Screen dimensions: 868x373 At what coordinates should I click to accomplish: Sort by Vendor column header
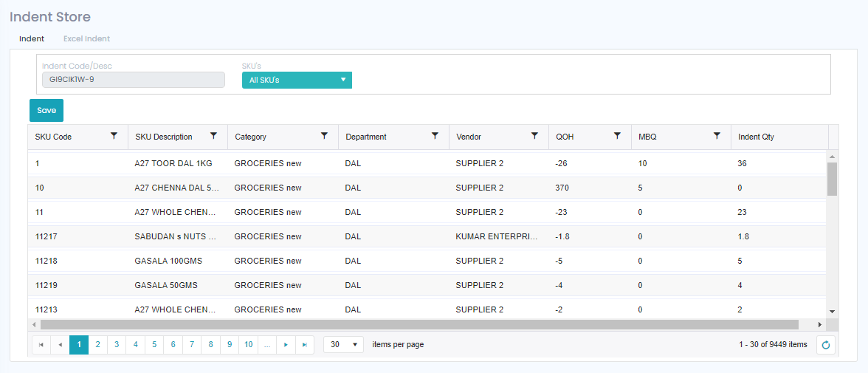468,137
